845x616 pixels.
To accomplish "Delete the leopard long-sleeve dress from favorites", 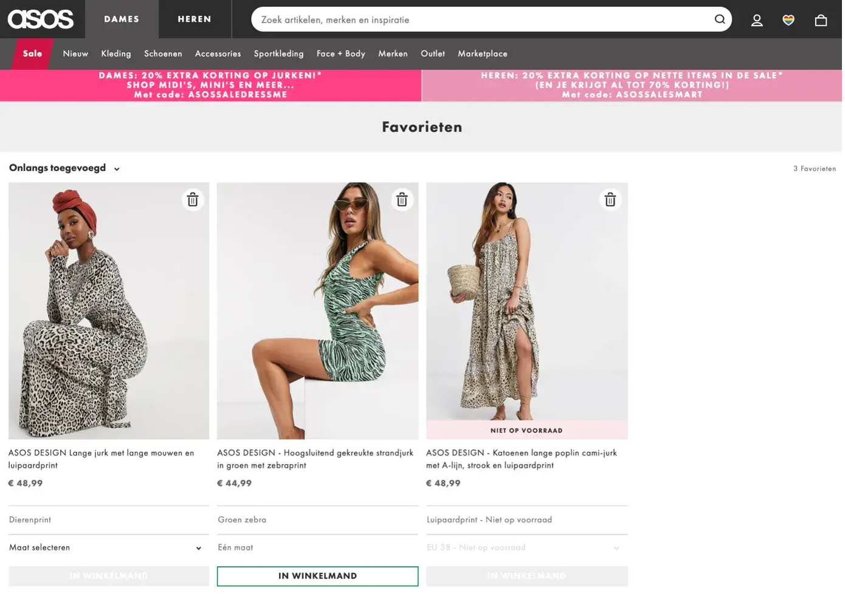I will tap(193, 199).
